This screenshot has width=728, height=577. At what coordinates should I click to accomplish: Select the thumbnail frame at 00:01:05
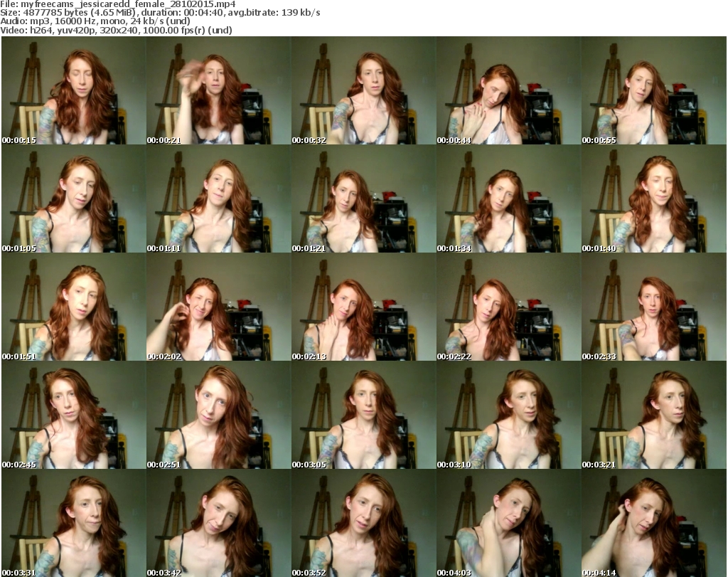74,198
